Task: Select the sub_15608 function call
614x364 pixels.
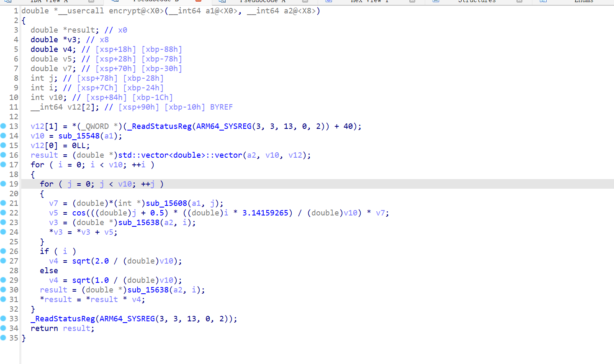Action: pyautogui.click(x=167, y=203)
